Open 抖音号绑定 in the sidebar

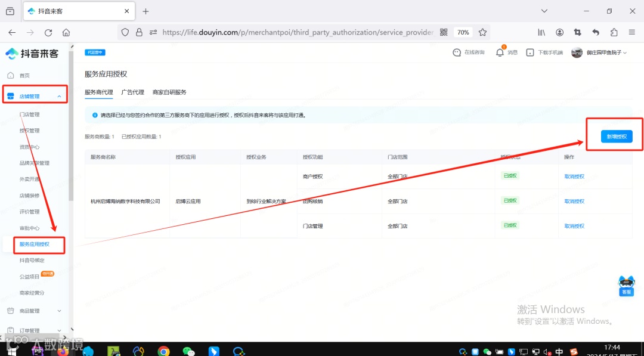pyautogui.click(x=32, y=261)
